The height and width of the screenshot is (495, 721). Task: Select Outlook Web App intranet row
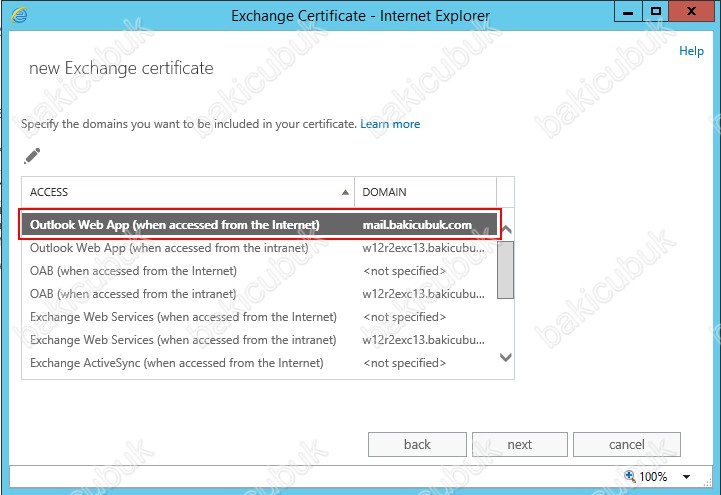260,248
